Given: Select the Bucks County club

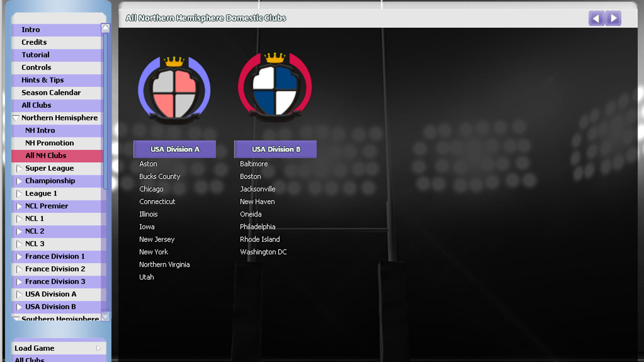Looking at the screenshot, I should [160, 176].
